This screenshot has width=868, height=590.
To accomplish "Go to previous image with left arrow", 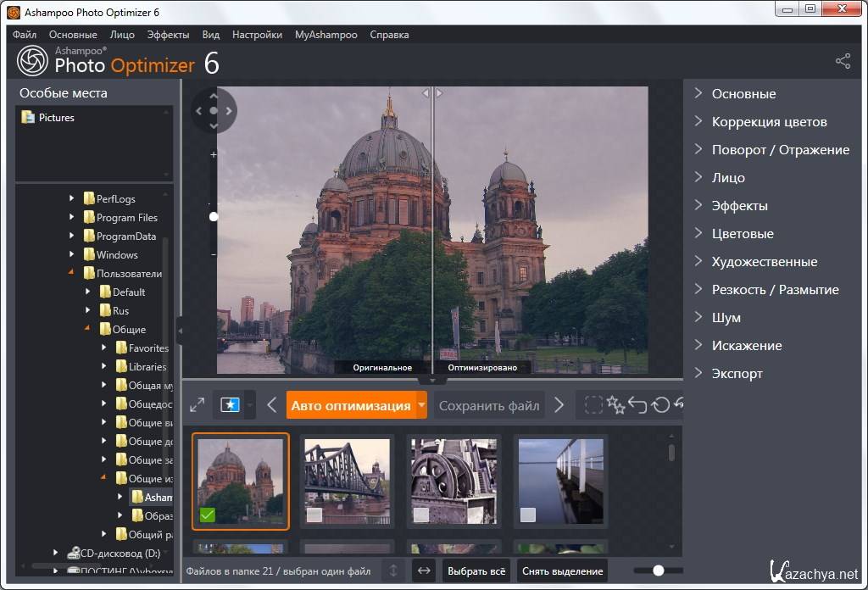I will click(x=272, y=405).
